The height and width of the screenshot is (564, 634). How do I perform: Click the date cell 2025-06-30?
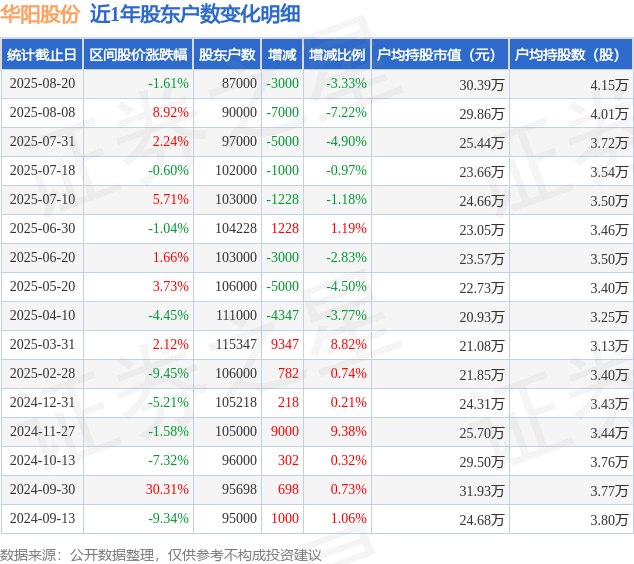(x=42, y=228)
